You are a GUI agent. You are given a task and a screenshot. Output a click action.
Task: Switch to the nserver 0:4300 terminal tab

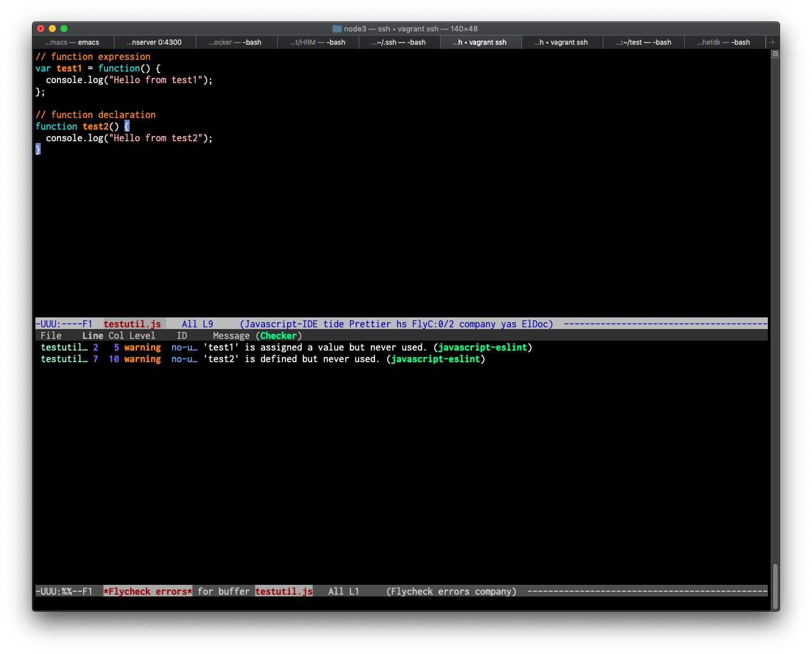click(x=154, y=42)
